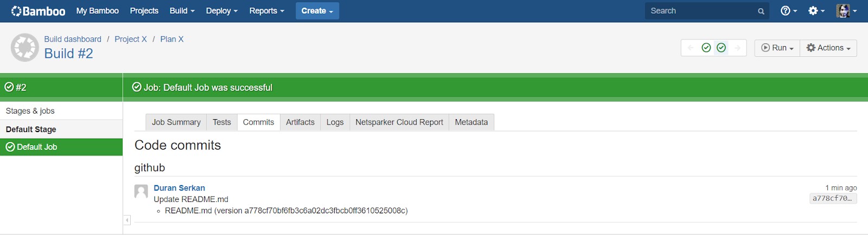Click the search magnifier icon

pos(761,11)
